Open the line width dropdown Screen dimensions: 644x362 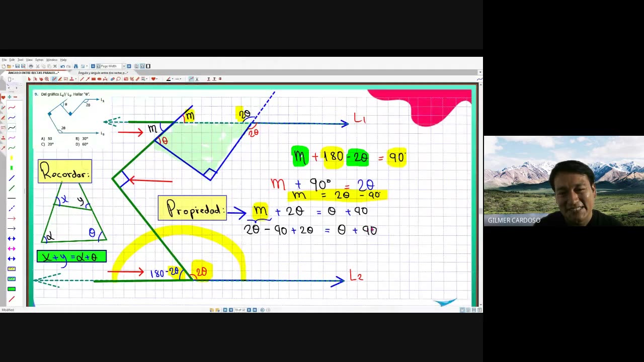click(x=181, y=79)
